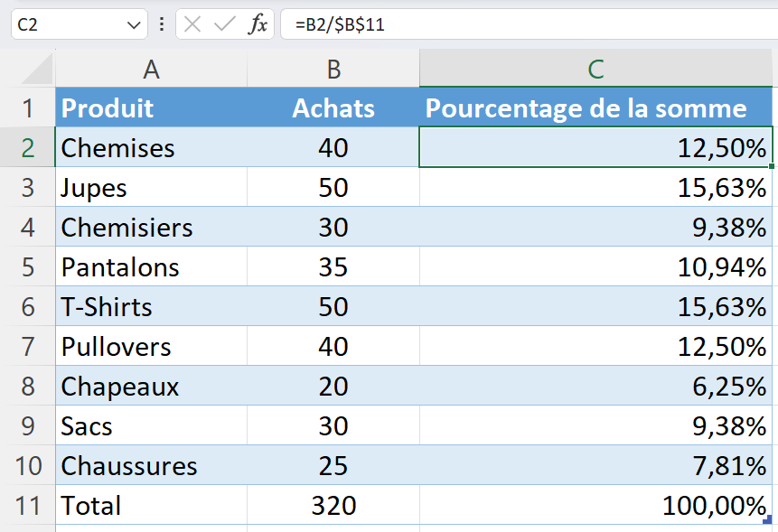Select the Chaussures cell

pyautogui.click(x=151, y=464)
